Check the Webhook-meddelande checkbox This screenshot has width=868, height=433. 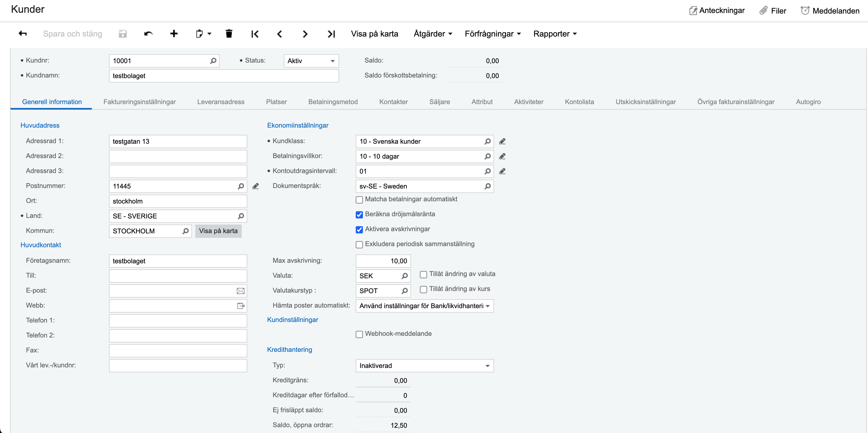359,334
